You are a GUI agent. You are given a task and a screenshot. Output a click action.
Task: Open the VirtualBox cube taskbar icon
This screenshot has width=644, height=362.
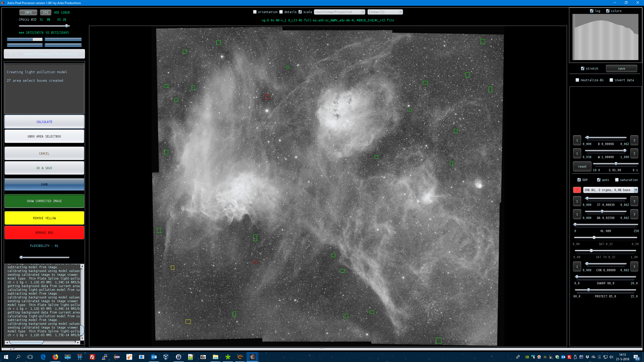coord(166,357)
